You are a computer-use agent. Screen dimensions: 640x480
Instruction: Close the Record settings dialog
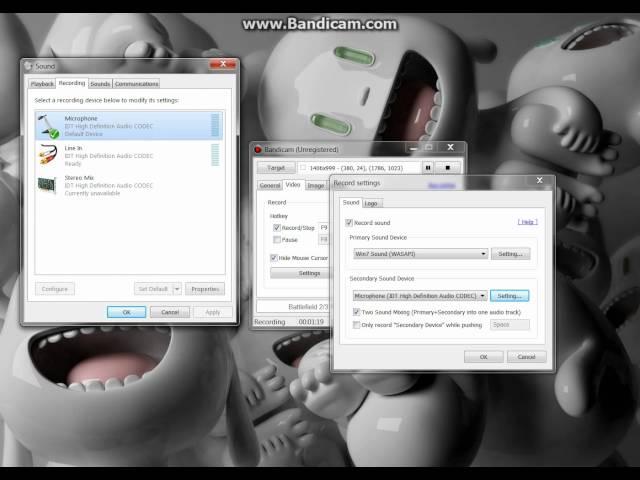(x=540, y=180)
